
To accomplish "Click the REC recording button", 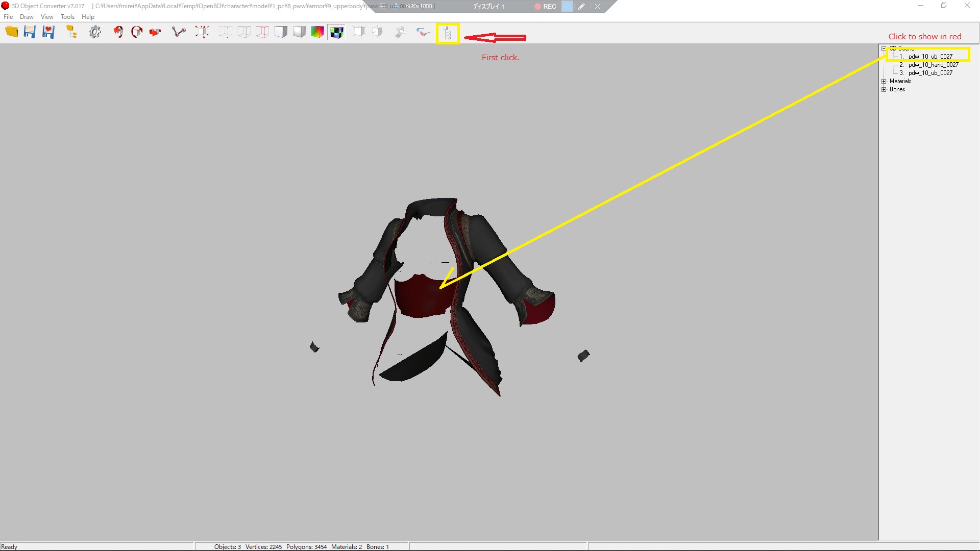I will click(x=545, y=6).
